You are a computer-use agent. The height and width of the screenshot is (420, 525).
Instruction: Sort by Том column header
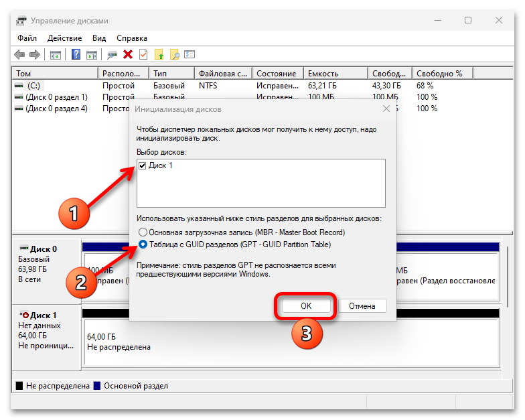click(55, 74)
